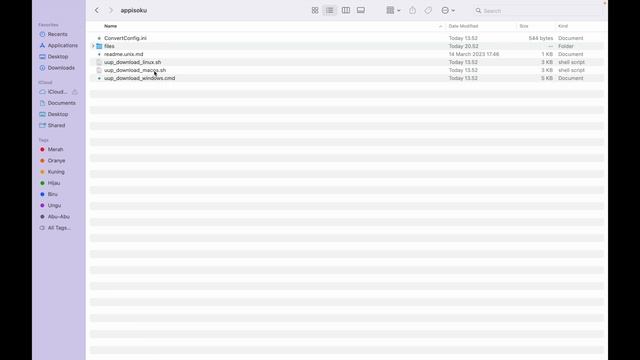Select readme.unix.md file
The image size is (640, 360).
(x=123, y=54)
